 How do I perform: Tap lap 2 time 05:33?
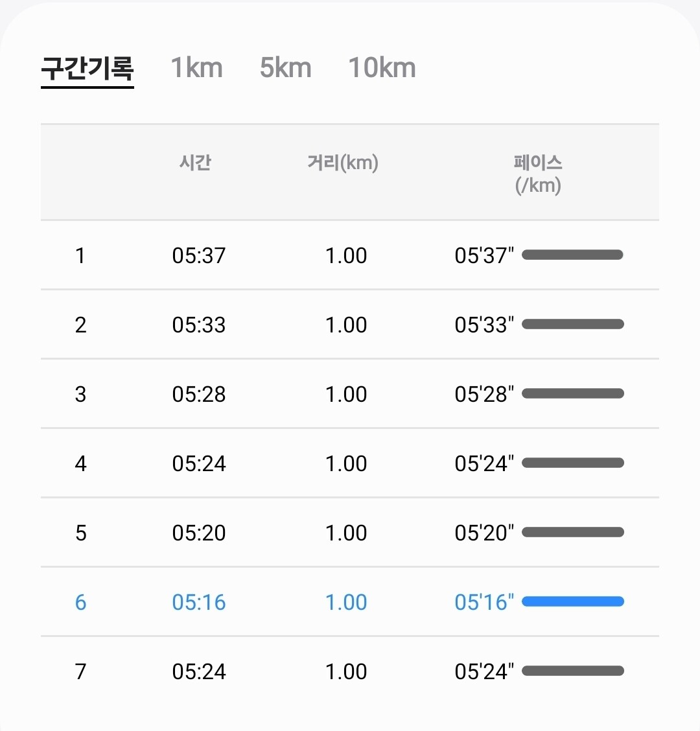199,325
